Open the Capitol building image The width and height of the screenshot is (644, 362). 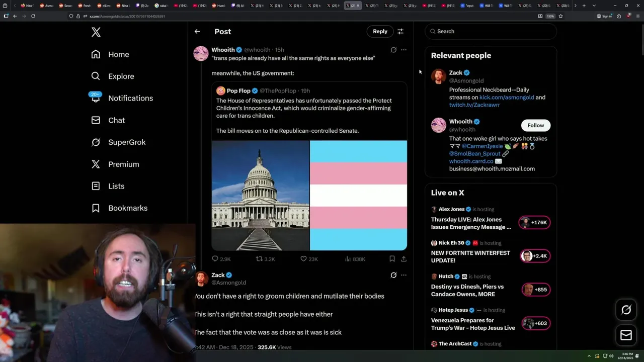pos(260,195)
